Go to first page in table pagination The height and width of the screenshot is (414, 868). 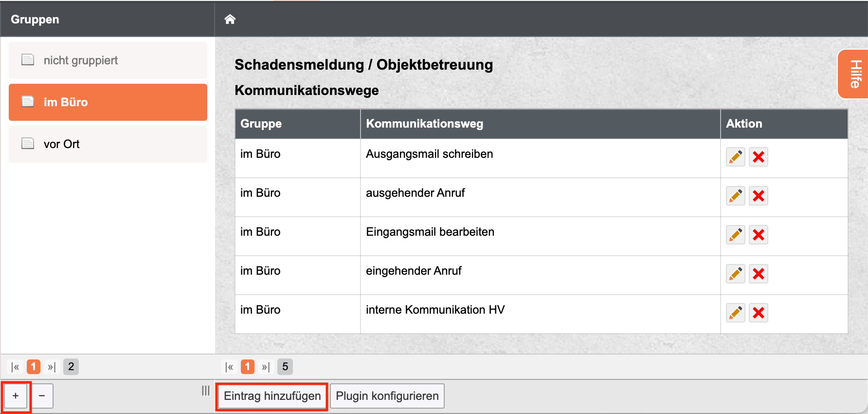click(x=229, y=367)
